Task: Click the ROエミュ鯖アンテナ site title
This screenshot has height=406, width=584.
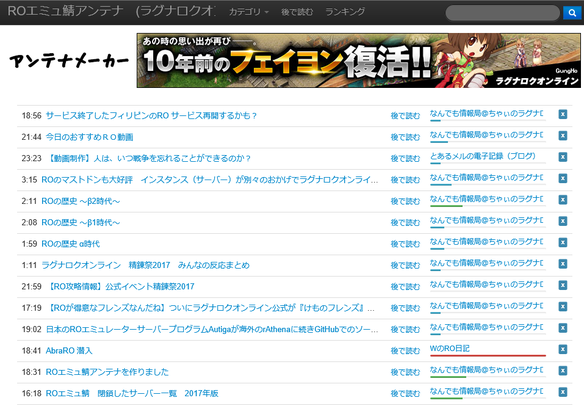Action: tap(111, 11)
